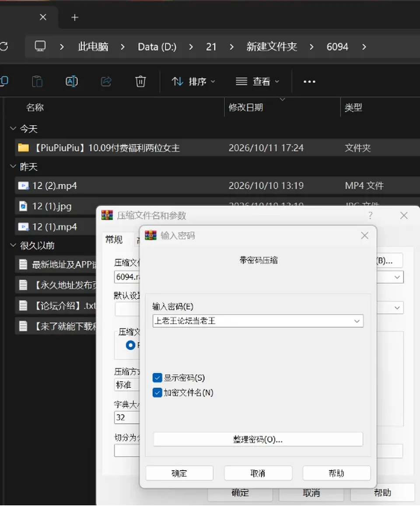Click the 整理密码(O)... button
Viewport: 420px width, 506px height.
coord(258,440)
